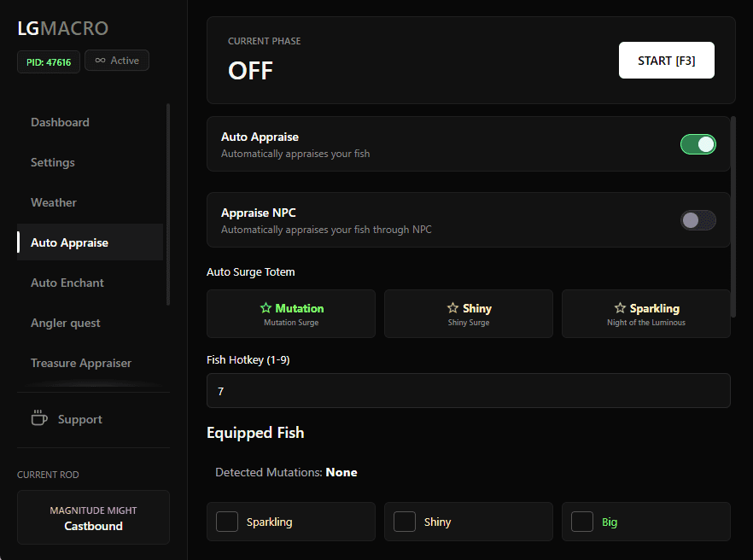Click the PID: 47616 badge
Screen dimensions: 753x560
tap(49, 62)
